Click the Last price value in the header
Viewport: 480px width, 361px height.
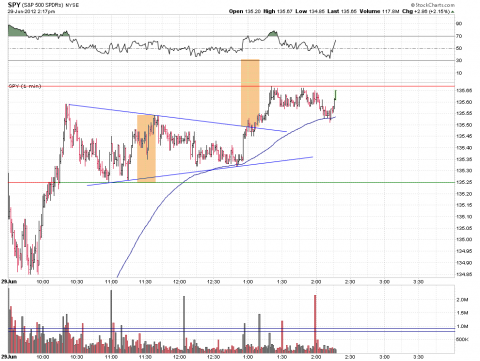[x=349, y=11]
